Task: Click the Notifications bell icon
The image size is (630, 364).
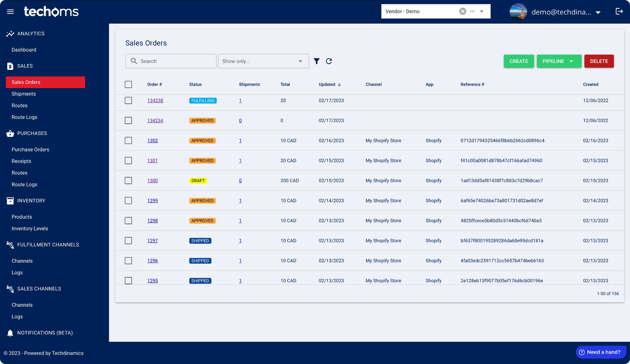Action: pos(10,333)
